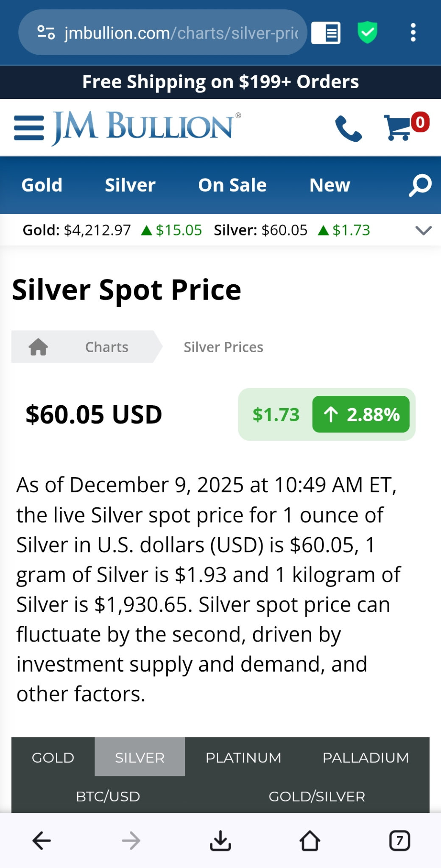The width and height of the screenshot is (441, 868).
Task: Click the Charts breadcrumb link
Action: click(107, 347)
